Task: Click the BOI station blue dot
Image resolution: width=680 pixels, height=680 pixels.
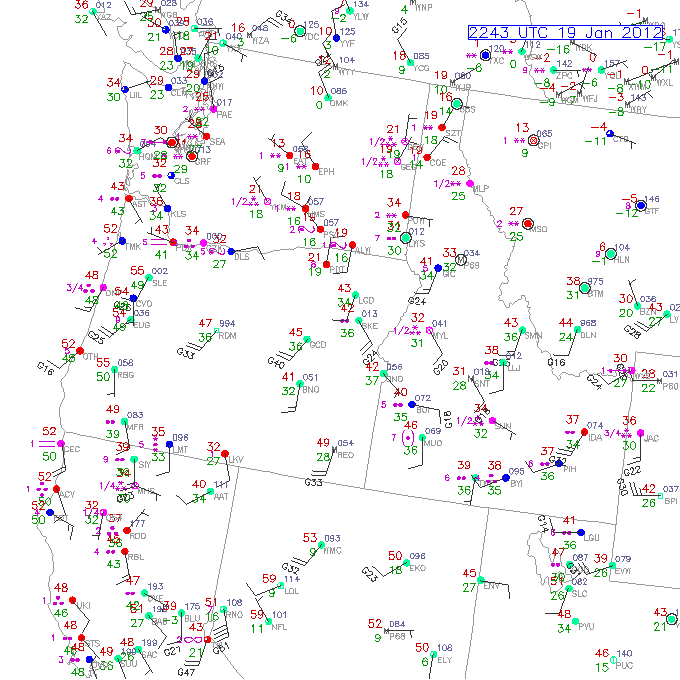Action: (x=412, y=405)
